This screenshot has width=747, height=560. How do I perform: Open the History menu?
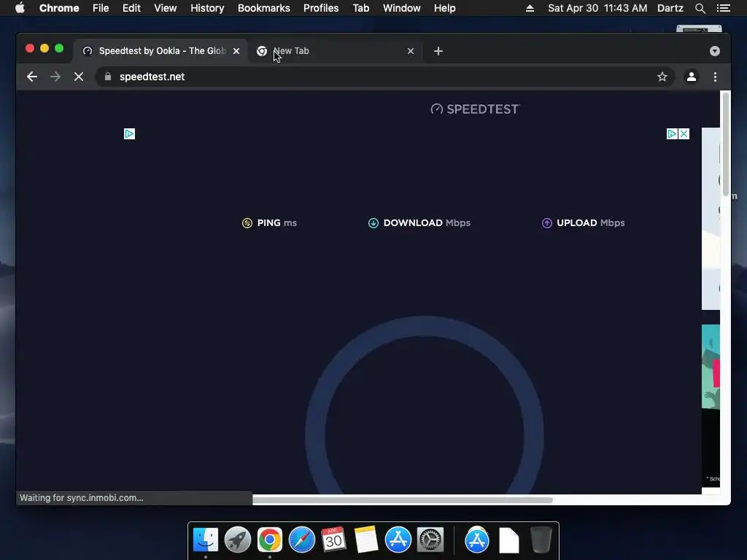[207, 8]
